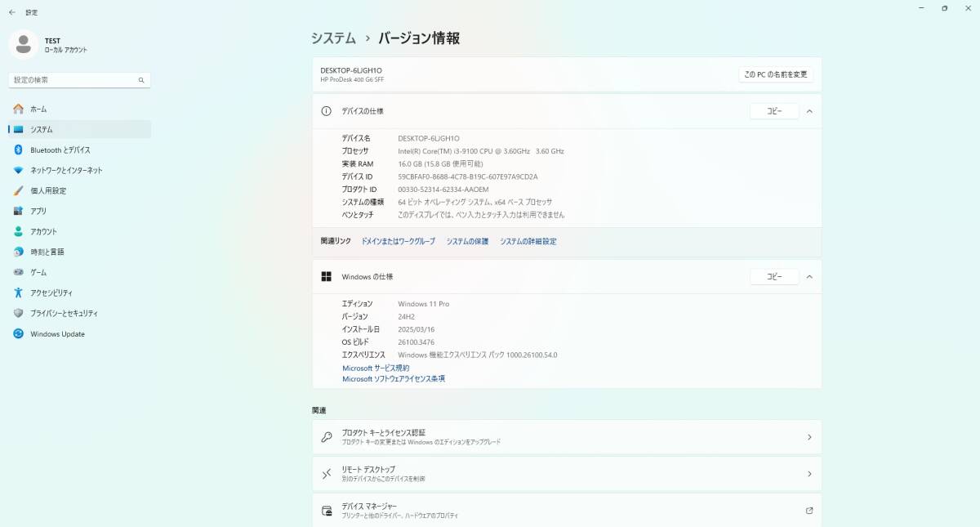Image resolution: width=980 pixels, height=527 pixels.
Task: Click the ホーム home icon
Action: tap(18, 109)
